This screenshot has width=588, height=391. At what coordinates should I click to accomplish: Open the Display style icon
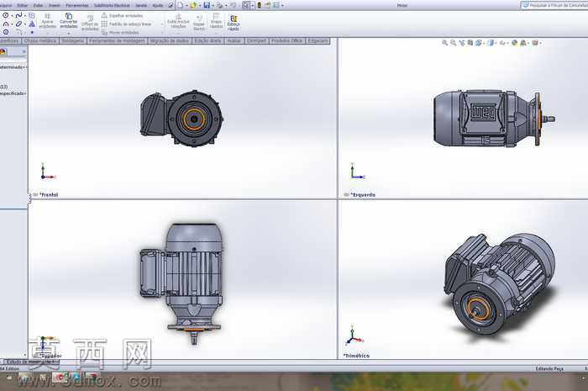[x=491, y=43]
